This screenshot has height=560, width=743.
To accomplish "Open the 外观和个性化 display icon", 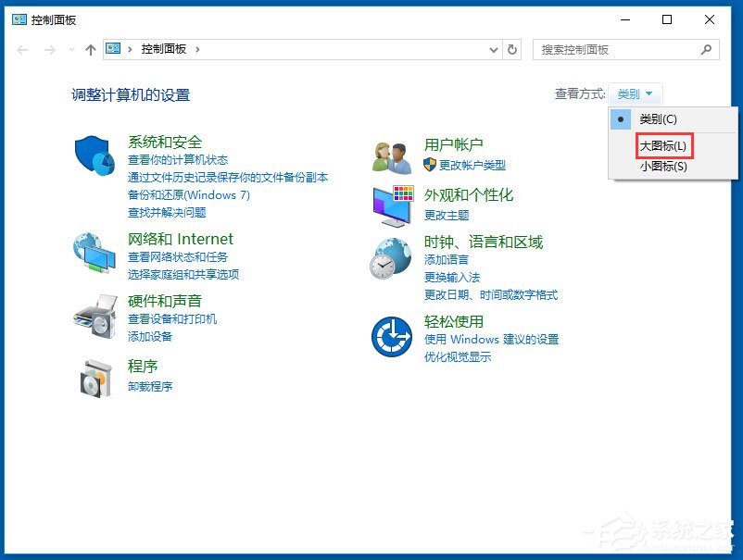I will (x=391, y=205).
